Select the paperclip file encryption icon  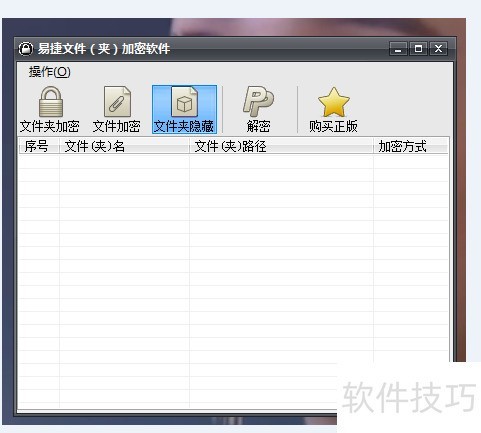(117, 102)
